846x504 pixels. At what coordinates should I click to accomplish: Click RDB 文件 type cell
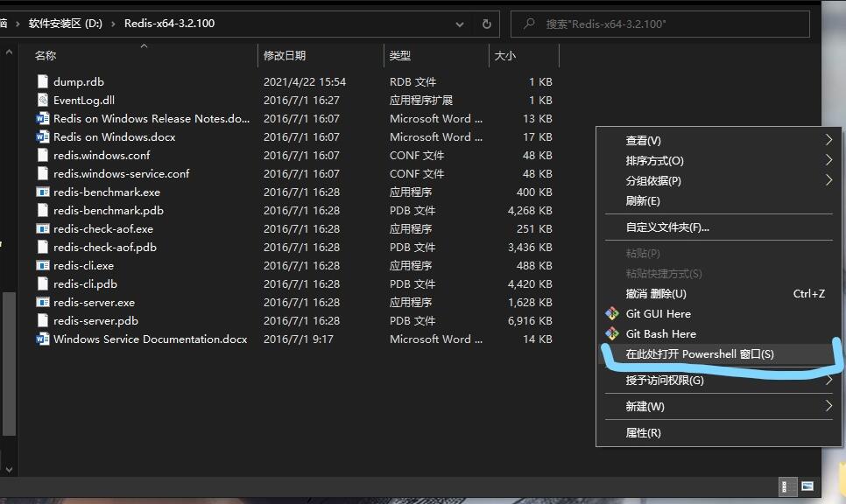412,82
